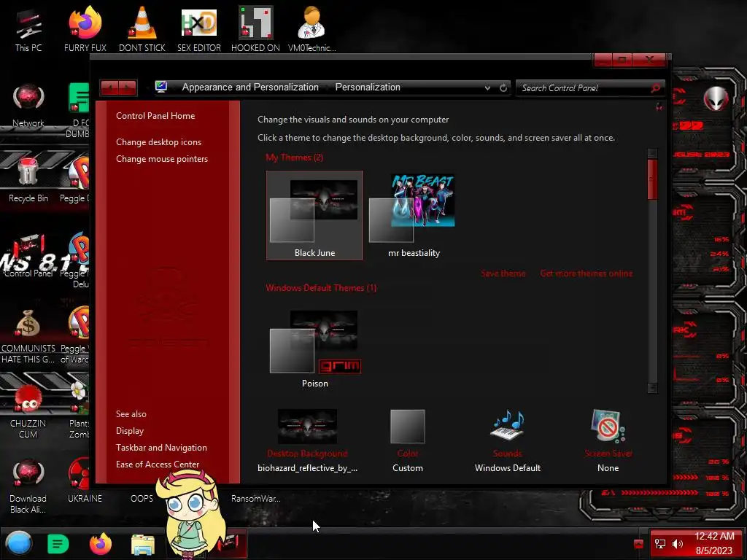Select the mr beastiality theme
The image size is (747, 560).
pos(414,215)
